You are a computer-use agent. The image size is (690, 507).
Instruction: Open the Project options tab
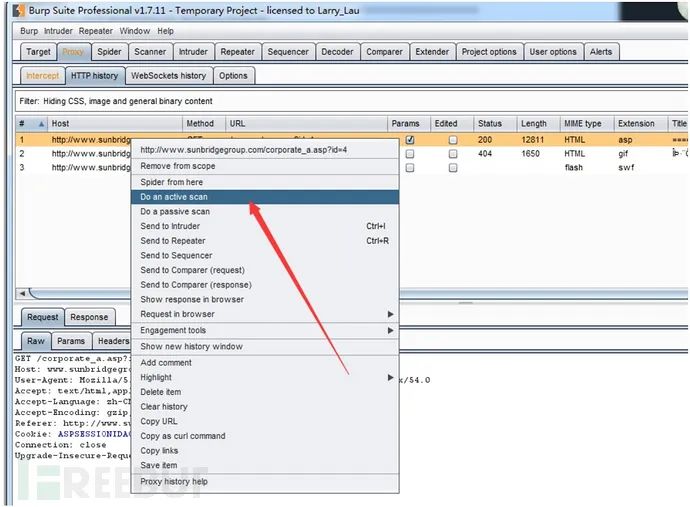pyautogui.click(x=489, y=52)
